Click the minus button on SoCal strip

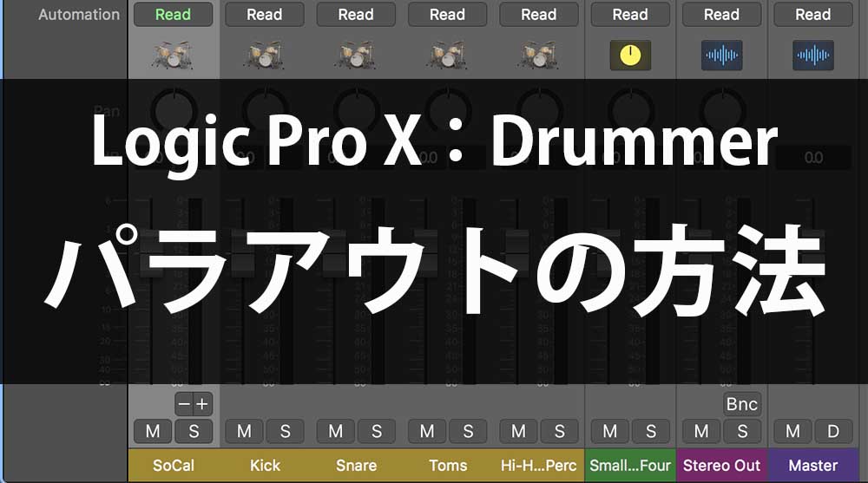[x=184, y=404]
